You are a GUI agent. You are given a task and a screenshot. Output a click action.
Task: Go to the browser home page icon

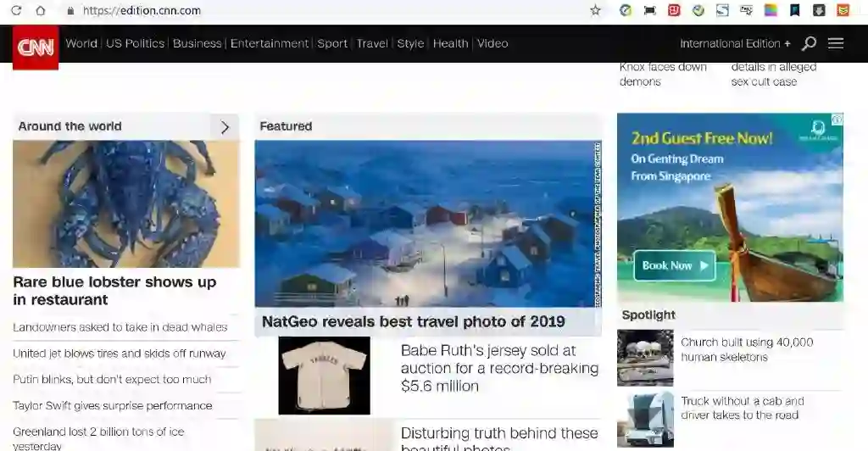pyautogui.click(x=41, y=10)
